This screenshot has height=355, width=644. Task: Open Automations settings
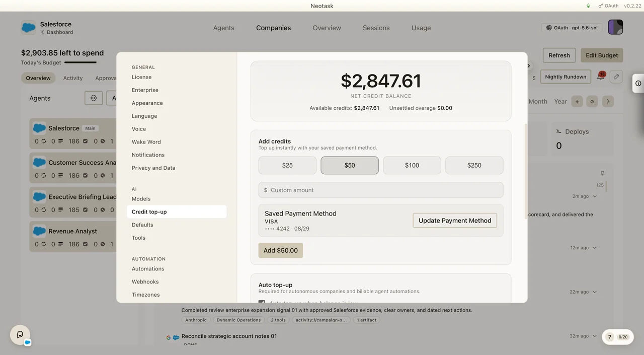tap(177, 269)
